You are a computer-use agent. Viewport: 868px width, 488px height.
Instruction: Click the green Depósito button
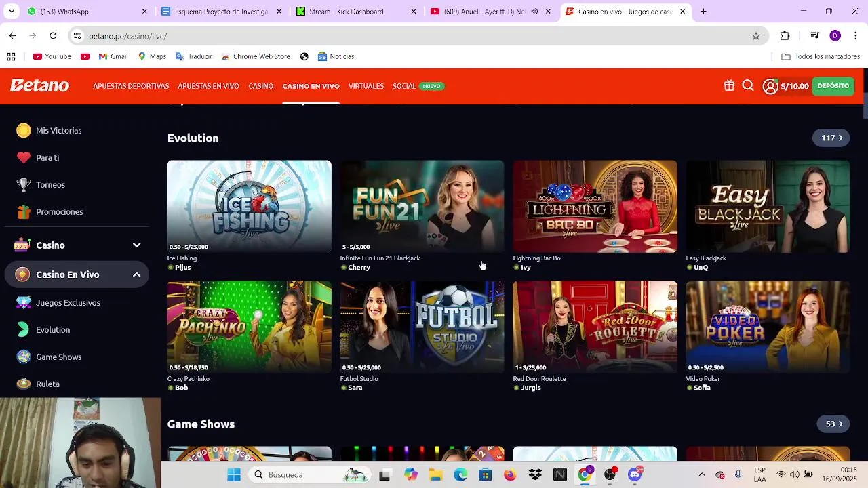[833, 86]
